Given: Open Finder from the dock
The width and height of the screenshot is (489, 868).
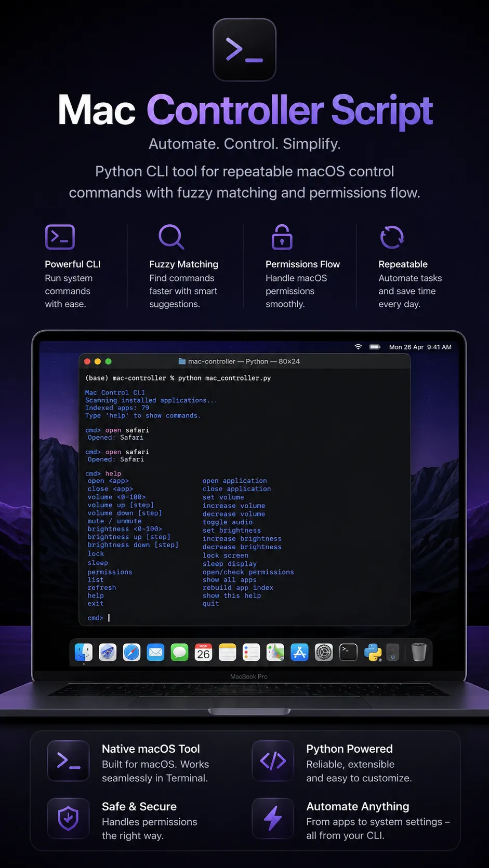Looking at the screenshot, I should pyautogui.click(x=84, y=653).
